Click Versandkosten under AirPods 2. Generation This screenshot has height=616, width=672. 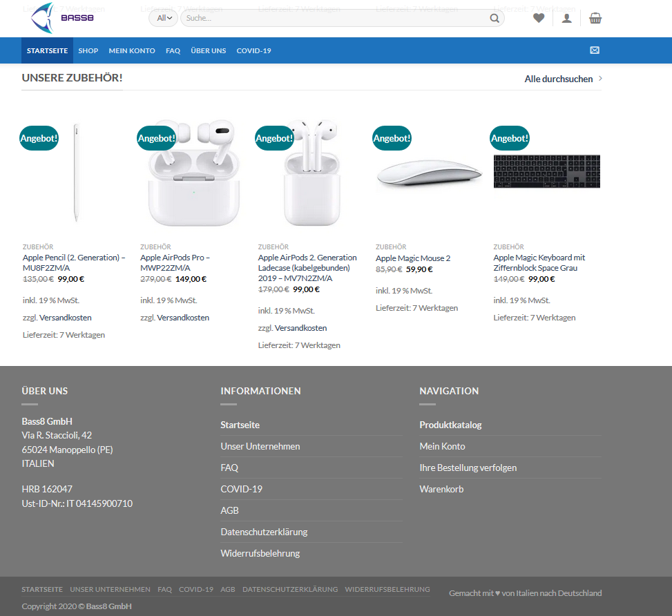pyautogui.click(x=301, y=328)
